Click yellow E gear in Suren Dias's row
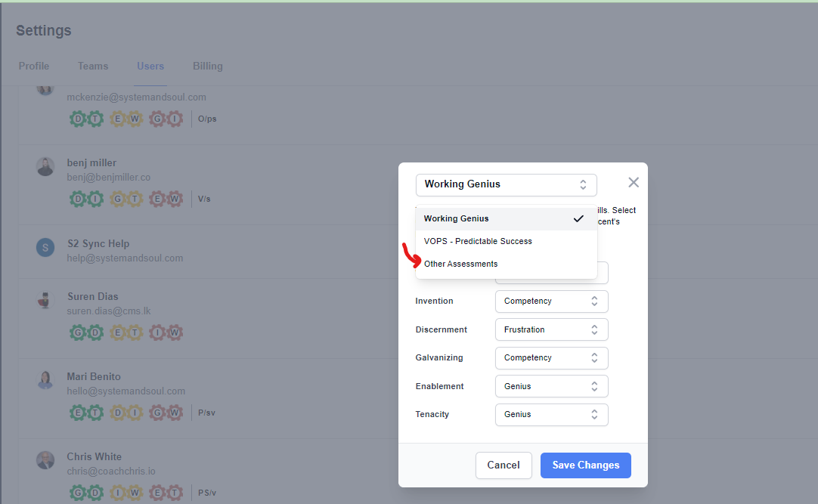The image size is (818, 504). pos(118,332)
